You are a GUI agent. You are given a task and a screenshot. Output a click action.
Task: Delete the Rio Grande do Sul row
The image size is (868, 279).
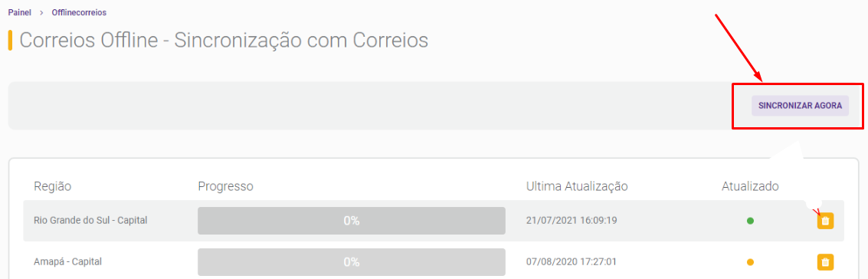pyautogui.click(x=825, y=221)
